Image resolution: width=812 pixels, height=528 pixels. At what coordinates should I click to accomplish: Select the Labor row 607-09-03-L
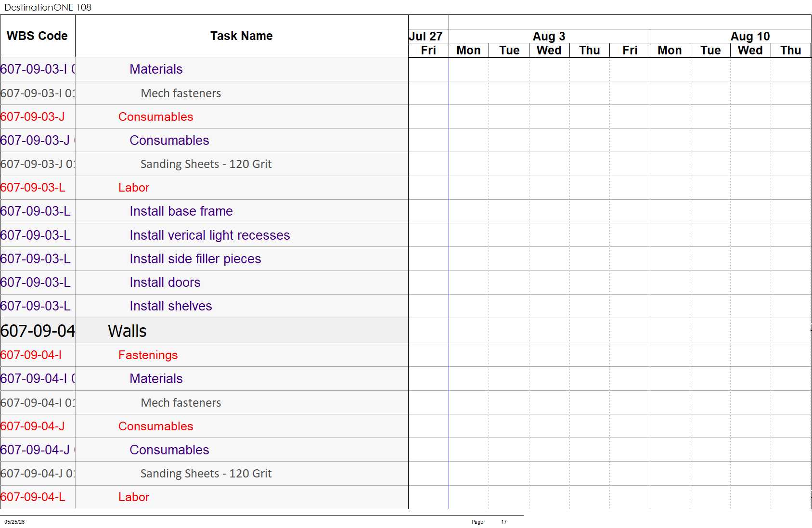coord(242,187)
